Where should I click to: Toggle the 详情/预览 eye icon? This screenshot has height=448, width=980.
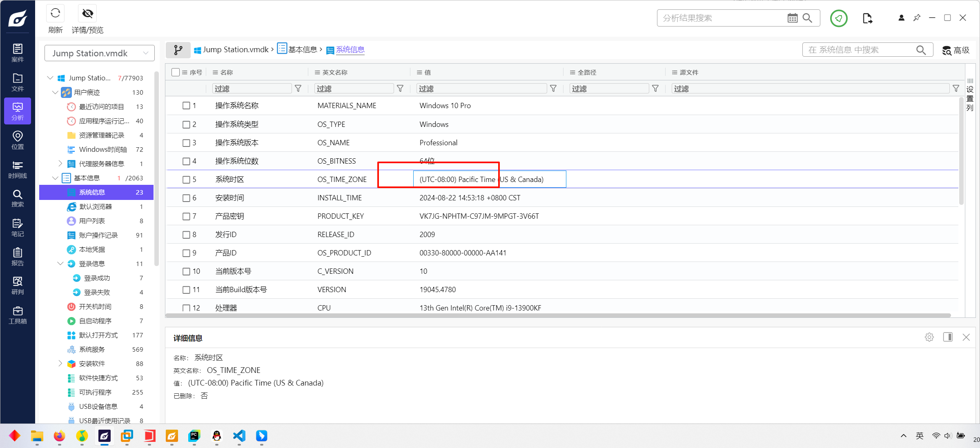point(87,14)
